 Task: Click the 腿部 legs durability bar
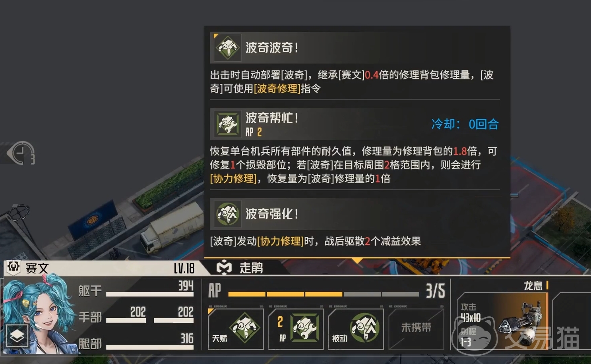click(150, 347)
